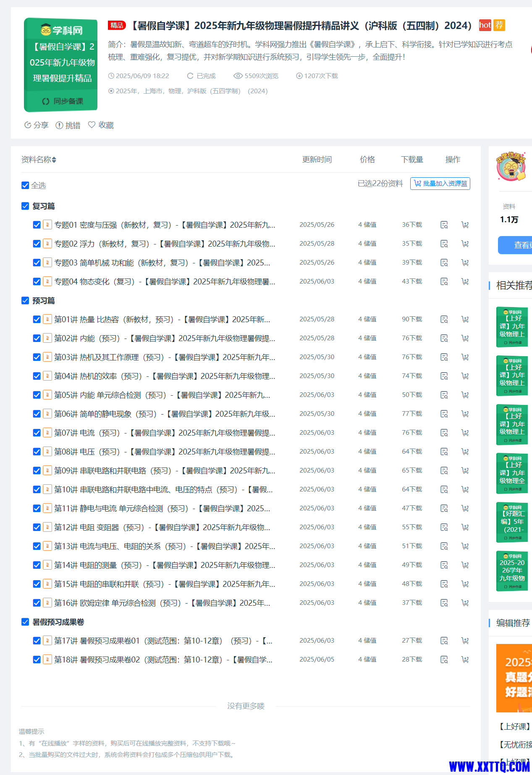Click the 已选22份资料 status text
The width and height of the screenshot is (532, 775).
tap(380, 184)
